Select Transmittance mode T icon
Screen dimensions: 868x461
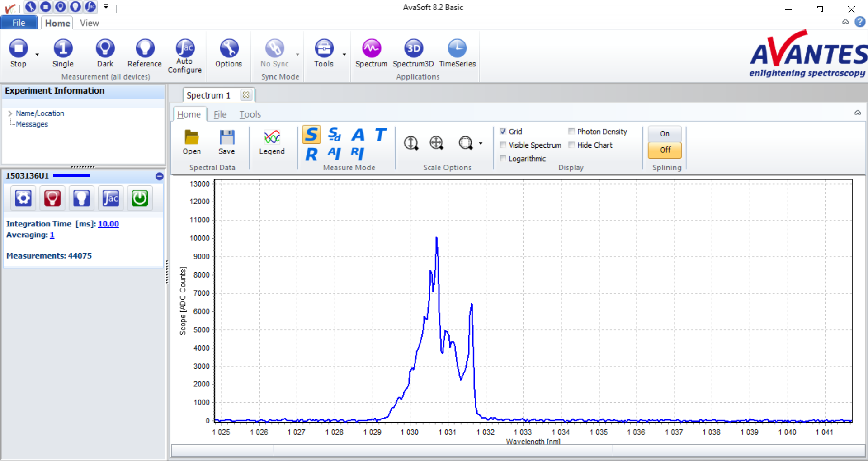pyautogui.click(x=380, y=135)
